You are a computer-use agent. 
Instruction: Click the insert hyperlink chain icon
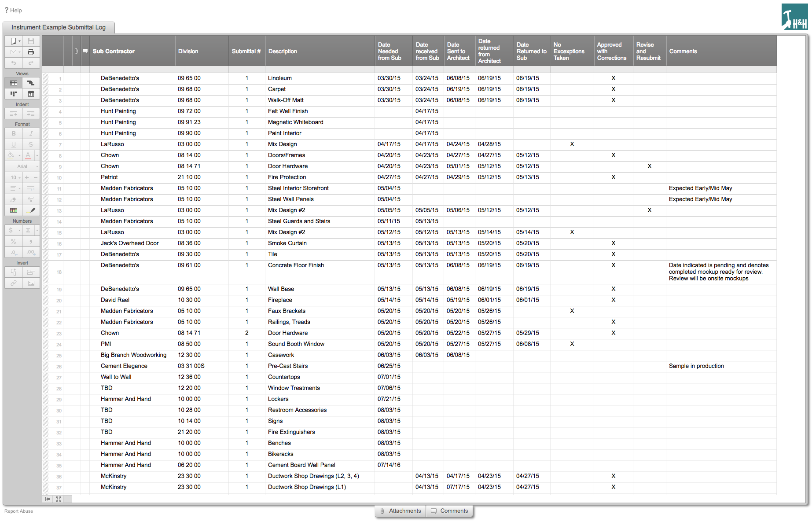click(13, 283)
